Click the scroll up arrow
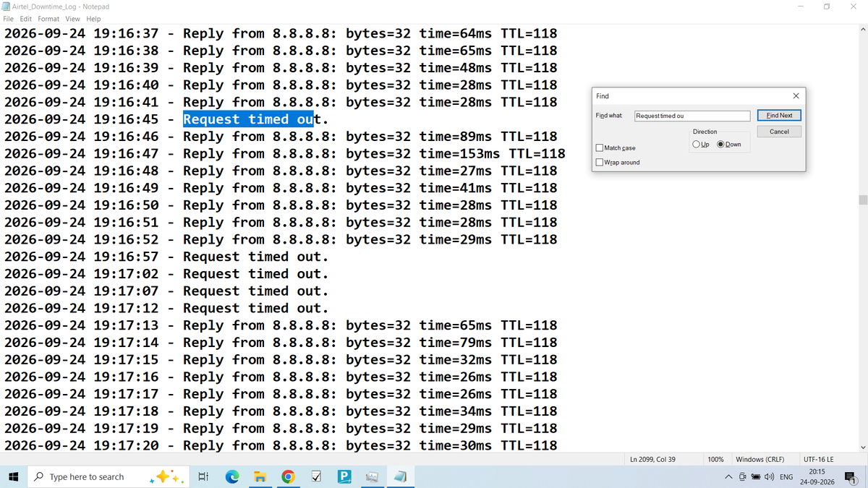 tap(862, 29)
